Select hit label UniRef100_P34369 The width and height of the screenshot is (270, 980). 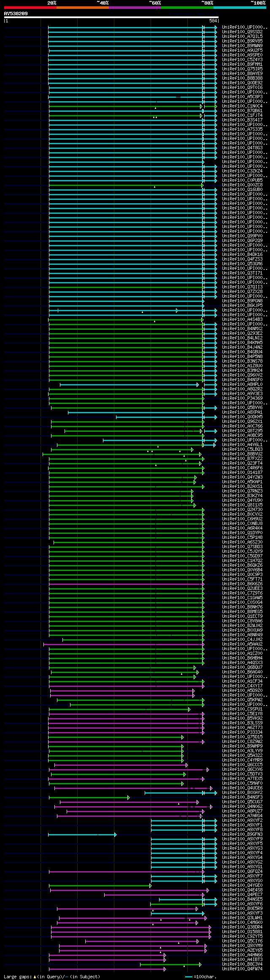point(242,398)
